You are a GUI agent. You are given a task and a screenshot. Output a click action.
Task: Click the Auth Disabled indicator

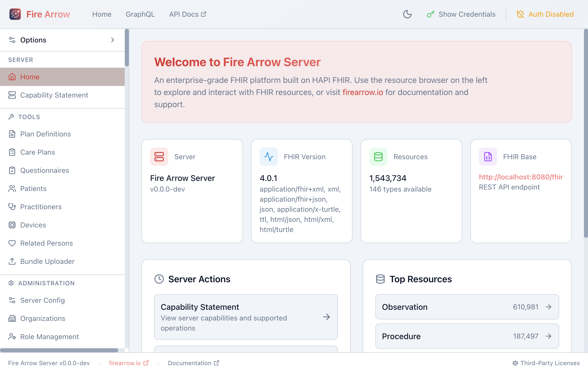[x=545, y=14]
